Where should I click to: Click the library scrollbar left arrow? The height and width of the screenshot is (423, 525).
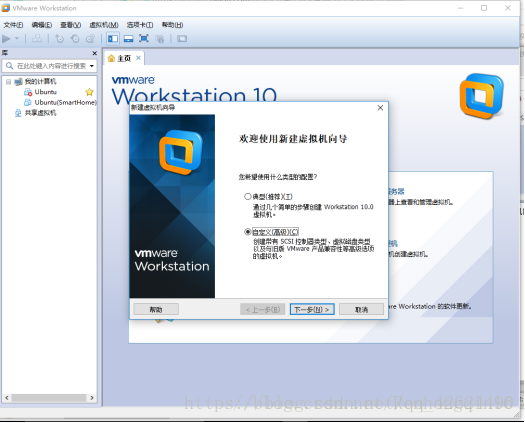pyautogui.click(x=7, y=398)
